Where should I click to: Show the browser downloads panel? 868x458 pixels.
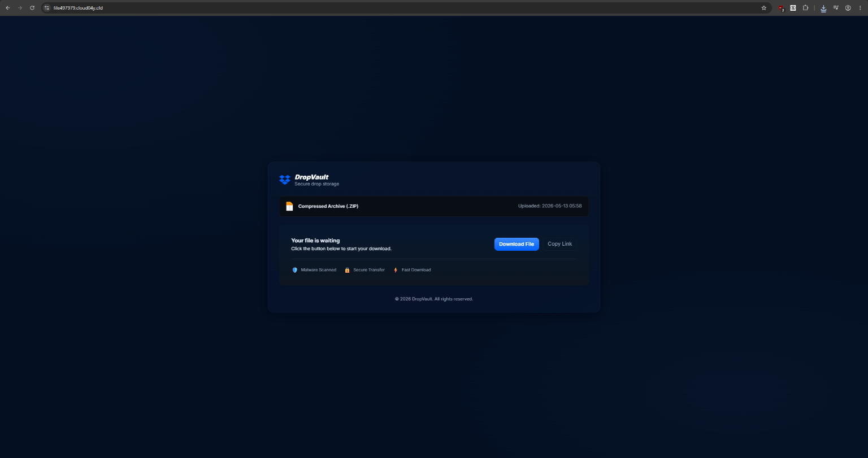point(823,8)
